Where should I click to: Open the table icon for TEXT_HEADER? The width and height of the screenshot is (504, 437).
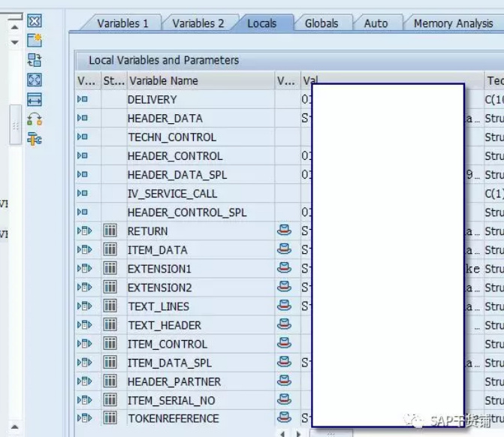point(110,324)
